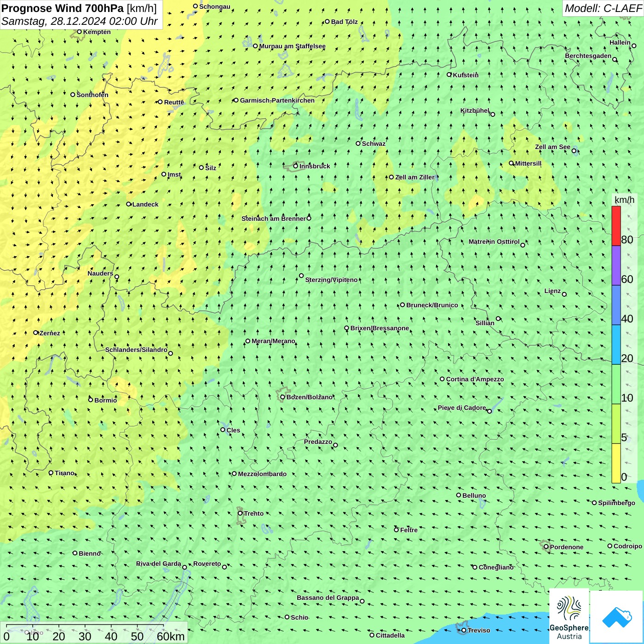Select the Berchtesgaden label
This screenshot has width=644, height=644.
588,56
